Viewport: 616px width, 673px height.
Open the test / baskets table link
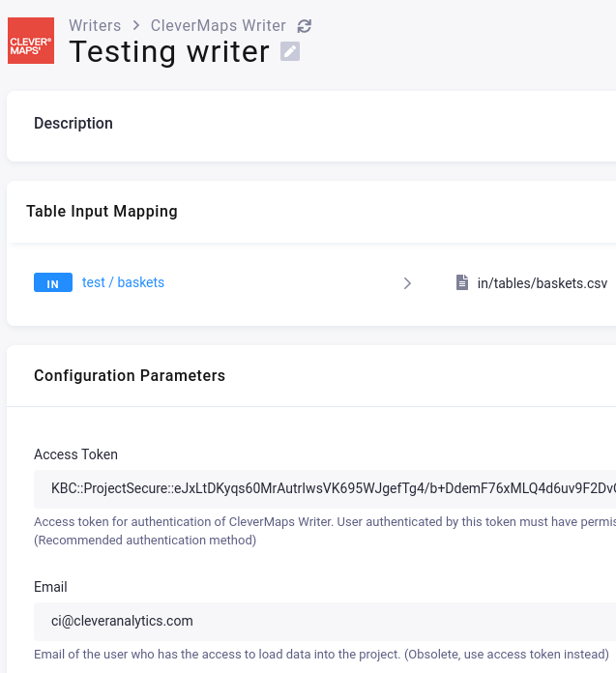click(123, 282)
